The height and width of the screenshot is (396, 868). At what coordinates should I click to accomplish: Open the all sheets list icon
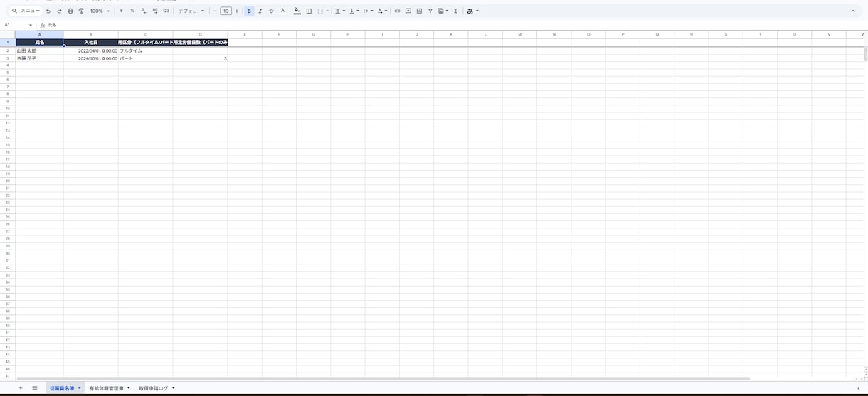tap(34, 388)
